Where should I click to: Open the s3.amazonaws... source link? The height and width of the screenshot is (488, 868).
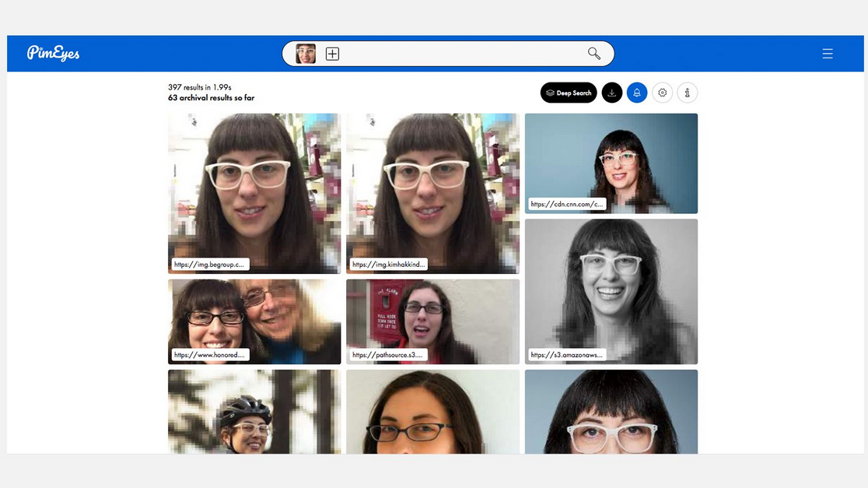(x=566, y=355)
